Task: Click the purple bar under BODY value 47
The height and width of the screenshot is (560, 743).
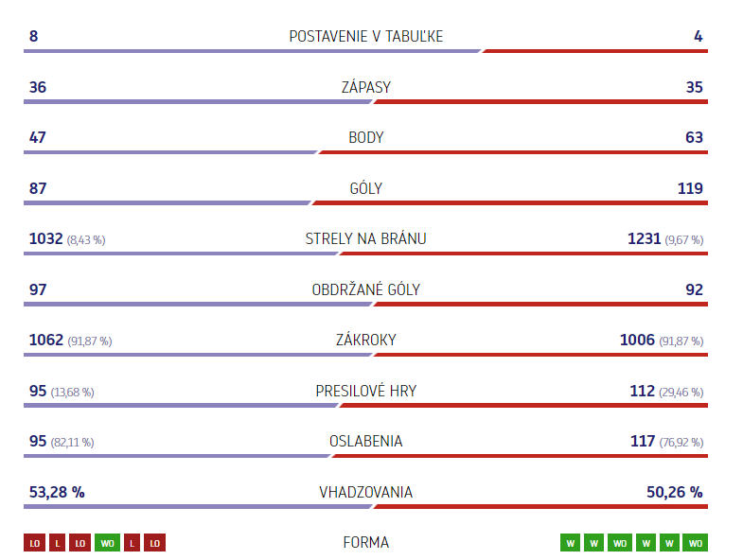Action: click(170, 152)
